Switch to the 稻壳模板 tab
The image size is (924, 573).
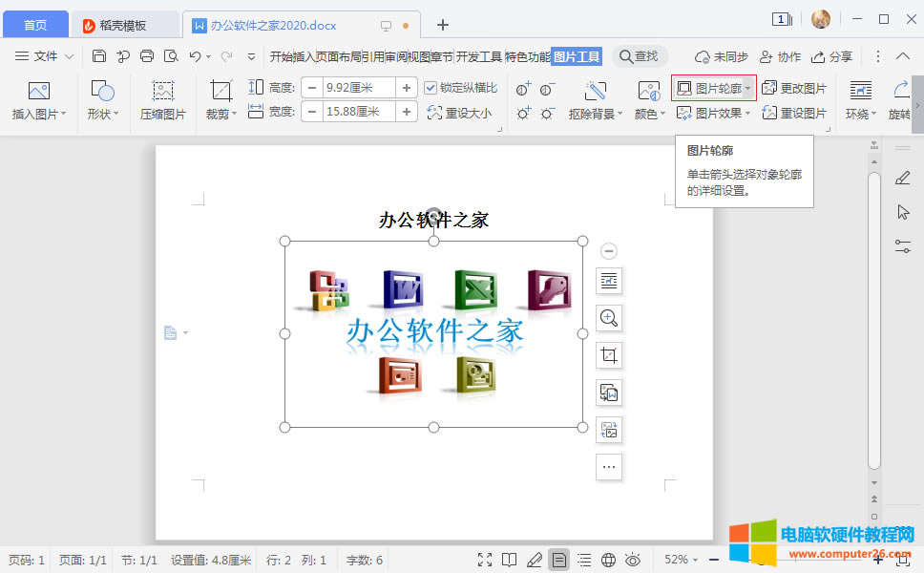(x=126, y=25)
